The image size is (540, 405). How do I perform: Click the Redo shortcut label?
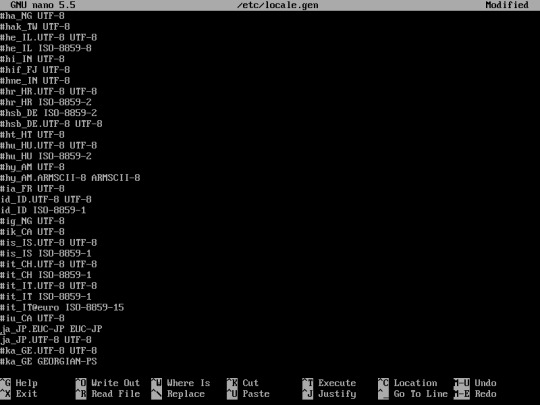click(x=486, y=394)
